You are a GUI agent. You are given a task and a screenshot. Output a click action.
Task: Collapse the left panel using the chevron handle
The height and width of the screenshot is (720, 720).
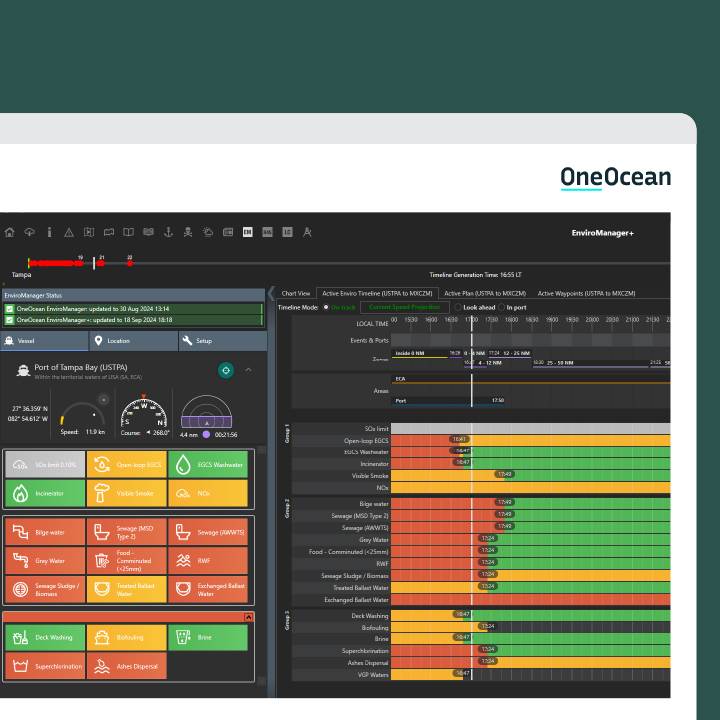271,294
